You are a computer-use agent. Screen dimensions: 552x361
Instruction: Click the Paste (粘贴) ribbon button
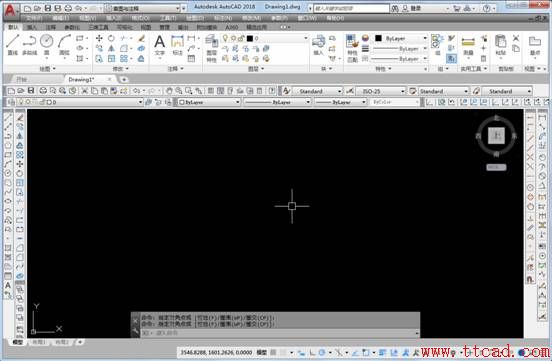coord(500,45)
